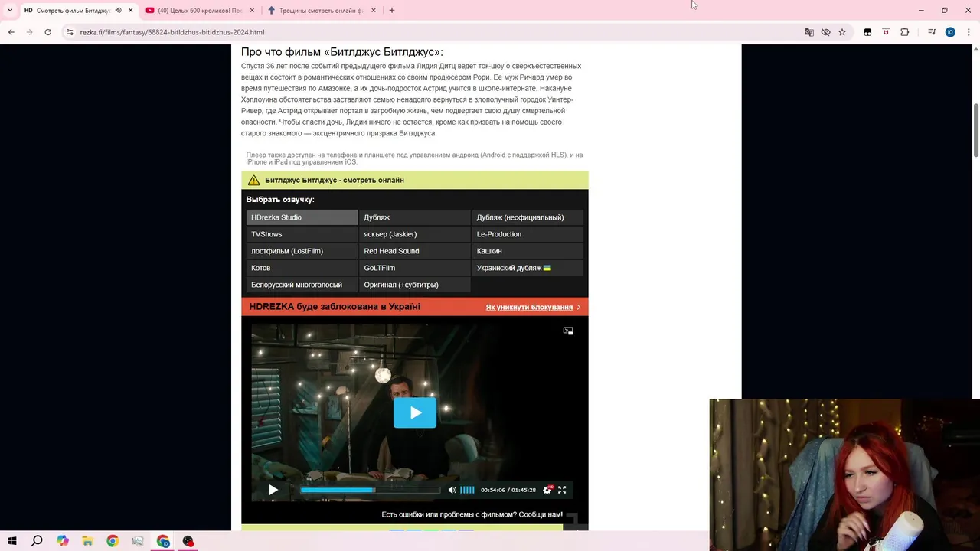
Task: Select the Котов voiceover
Action: click(x=302, y=268)
